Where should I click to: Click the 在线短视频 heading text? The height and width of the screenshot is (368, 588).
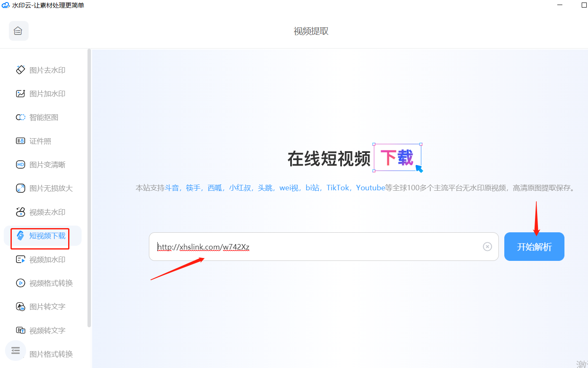tap(329, 159)
